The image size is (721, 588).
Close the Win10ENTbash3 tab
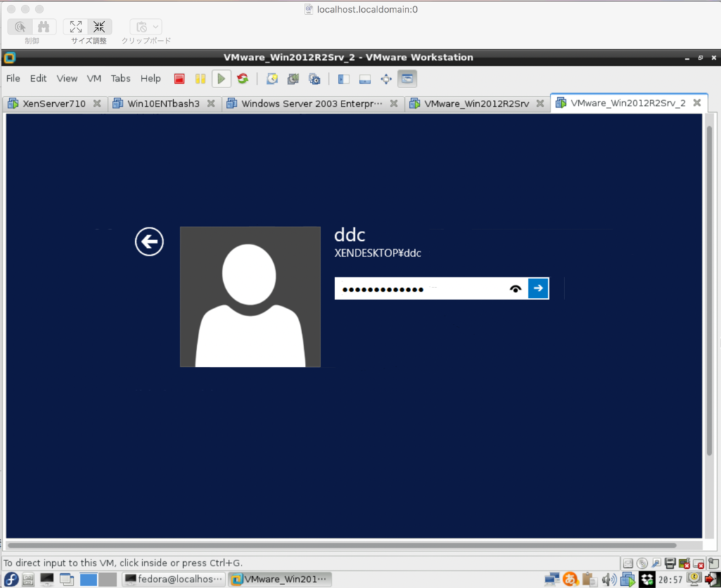pos(211,103)
